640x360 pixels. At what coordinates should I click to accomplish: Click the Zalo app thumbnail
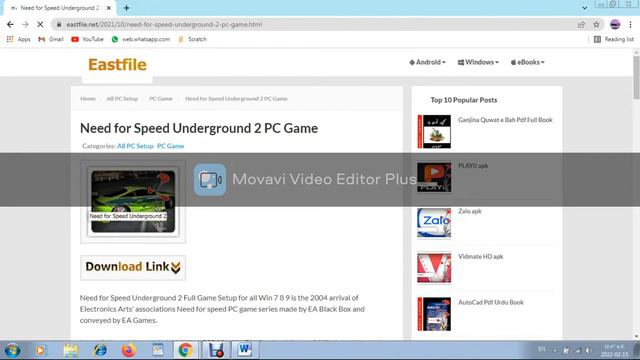[x=434, y=223]
